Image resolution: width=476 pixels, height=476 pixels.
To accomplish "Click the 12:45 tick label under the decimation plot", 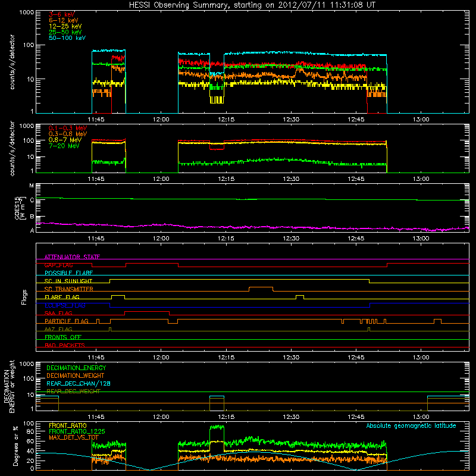I will pos(356,416).
